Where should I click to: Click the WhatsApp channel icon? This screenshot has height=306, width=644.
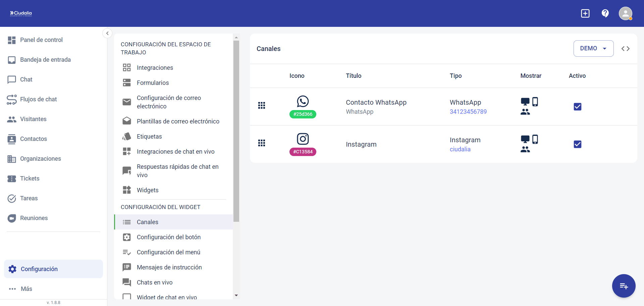point(303,101)
